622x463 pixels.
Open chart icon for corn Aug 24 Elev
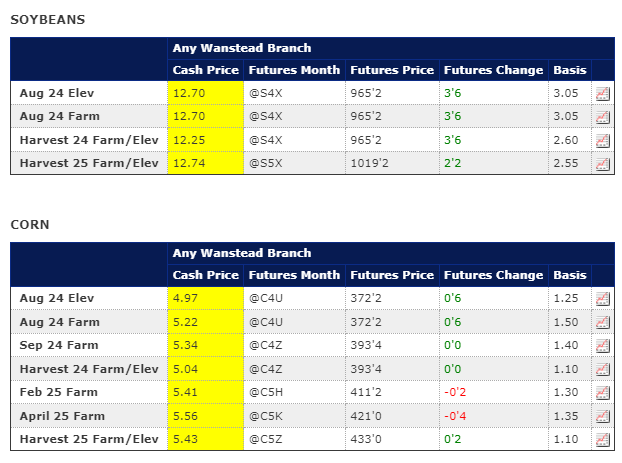point(603,299)
